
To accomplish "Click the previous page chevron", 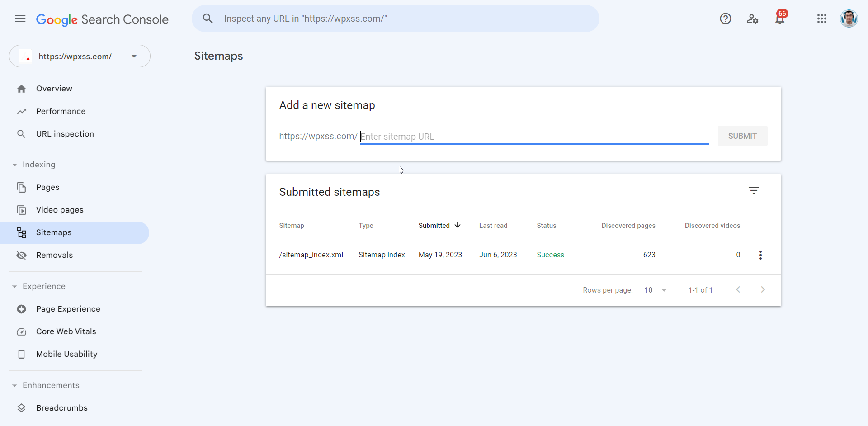I will [738, 289].
